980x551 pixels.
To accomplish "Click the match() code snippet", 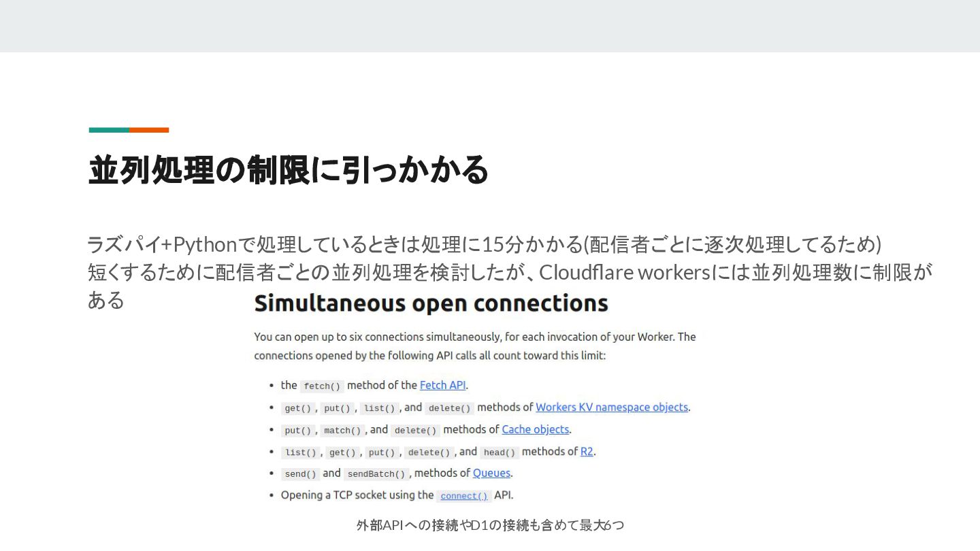I will tap(342, 431).
